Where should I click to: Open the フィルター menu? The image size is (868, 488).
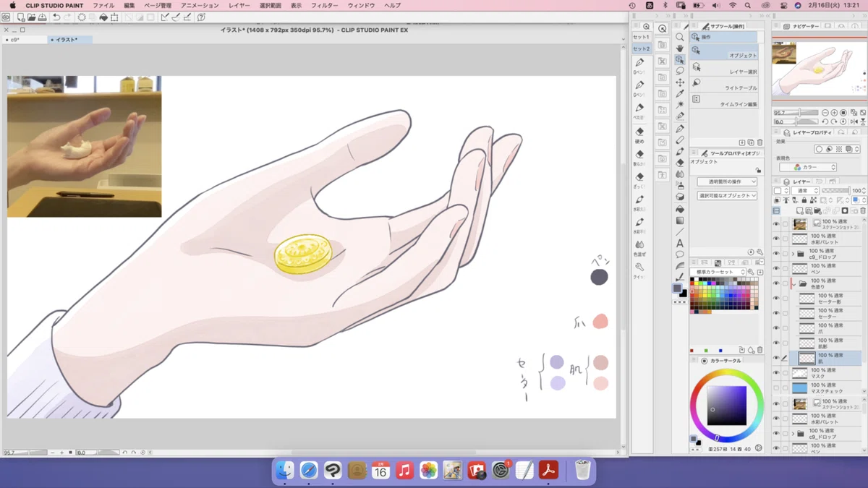pyautogui.click(x=325, y=5)
